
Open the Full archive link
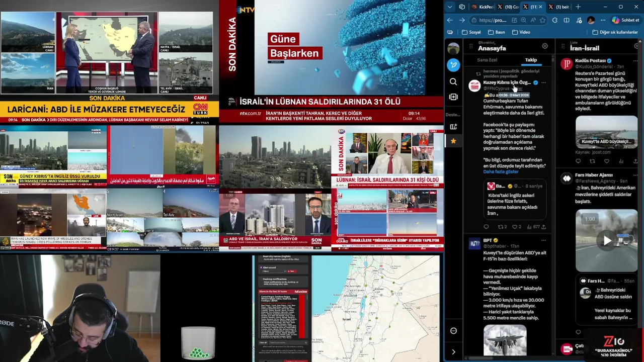[x=301, y=292]
